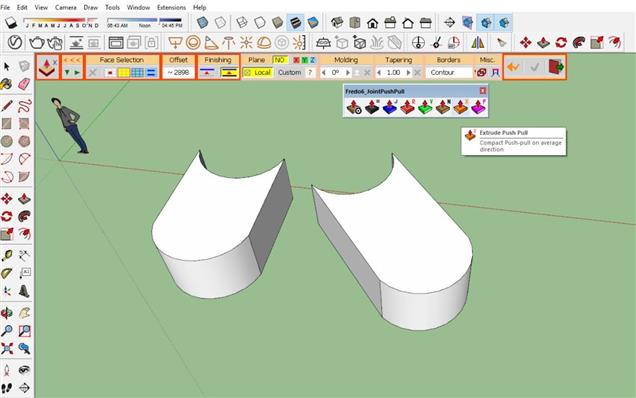This screenshot has width=636, height=398.
Task: Toggle the Local plane checkbox
Action: point(257,72)
